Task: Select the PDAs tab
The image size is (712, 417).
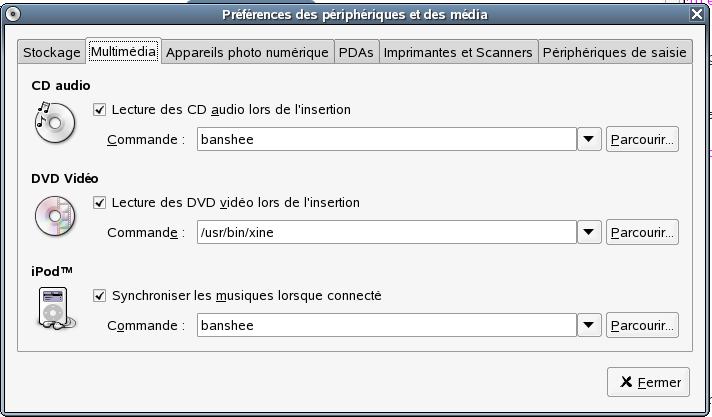Action: 356,52
